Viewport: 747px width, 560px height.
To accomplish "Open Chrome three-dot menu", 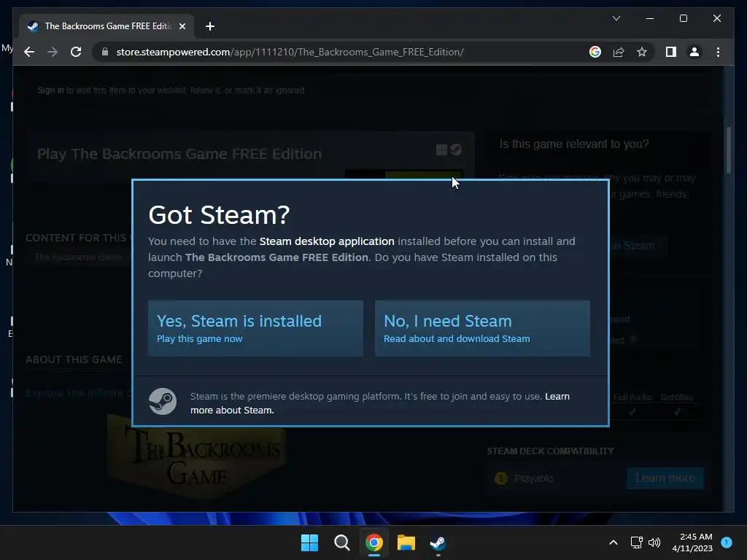I will pyautogui.click(x=718, y=52).
